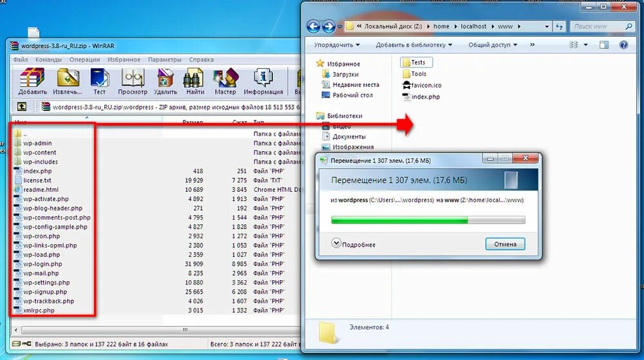Cancel the move with Отмена button
The height and width of the screenshot is (360, 644).
(x=505, y=244)
